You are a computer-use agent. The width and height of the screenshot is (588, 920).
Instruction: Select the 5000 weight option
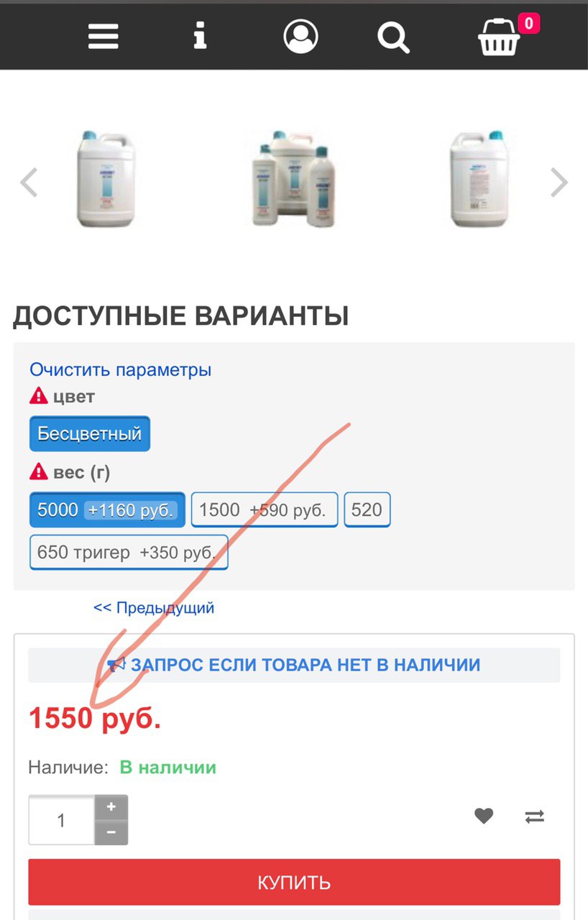click(107, 510)
